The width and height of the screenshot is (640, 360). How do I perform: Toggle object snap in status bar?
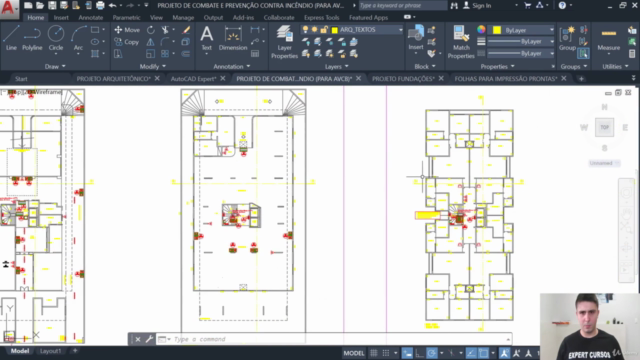tap(484, 353)
